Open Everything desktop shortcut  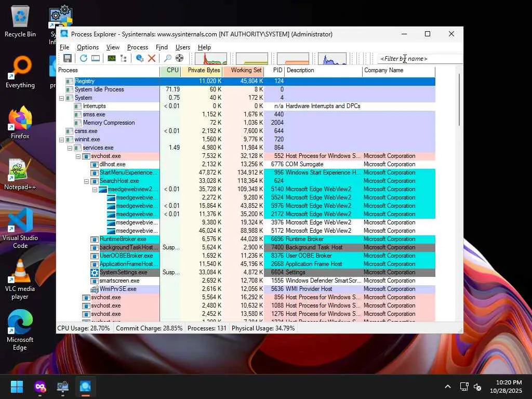point(20,72)
